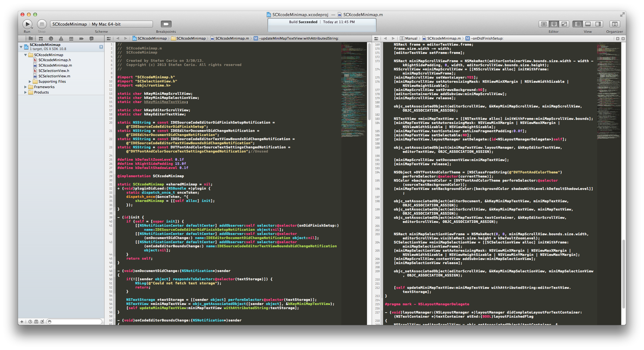Enter full screen via title bar arrows
The height and width of the screenshot is (350, 644).
coord(622,15)
